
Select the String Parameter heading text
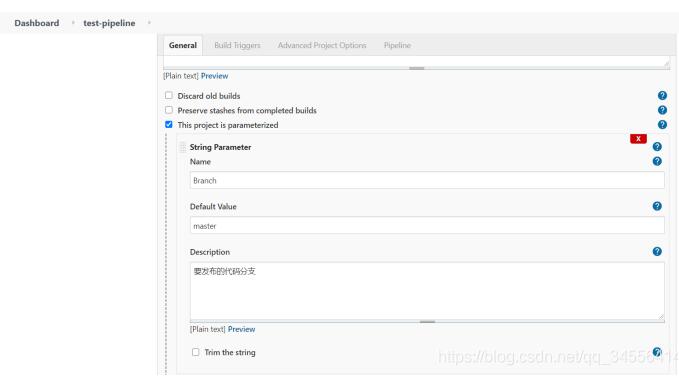220,147
